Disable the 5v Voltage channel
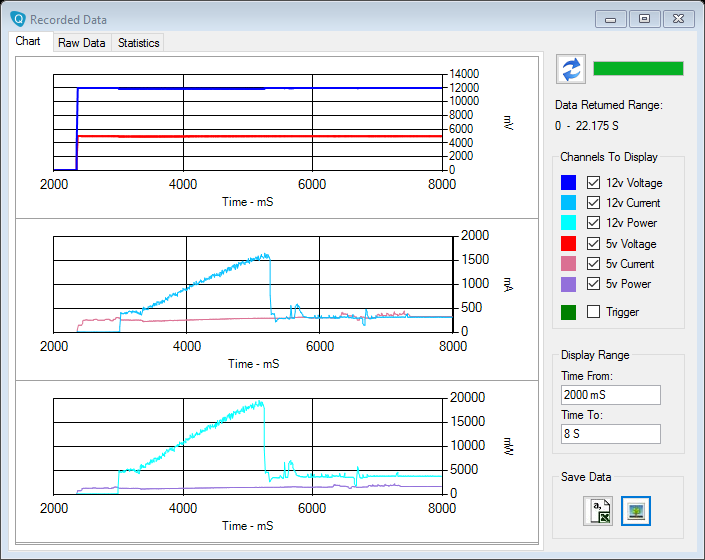The image size is (705, 560). point(594,244)
